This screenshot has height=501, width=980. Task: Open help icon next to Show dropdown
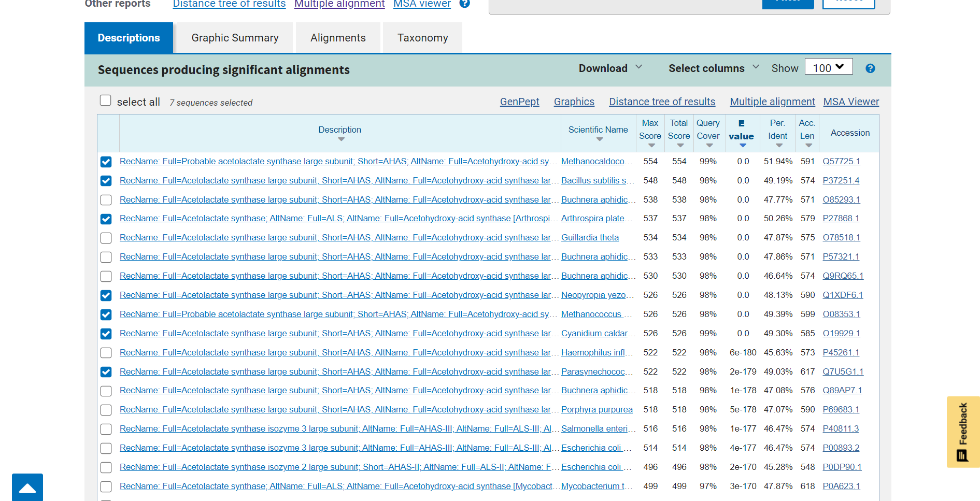pyautogui.click(x=870, y=68)
